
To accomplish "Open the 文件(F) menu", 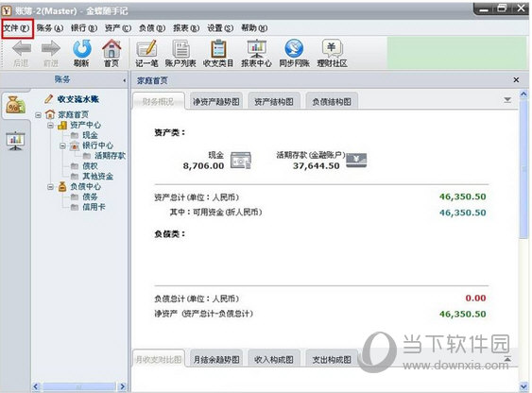I will click(16, 28).
